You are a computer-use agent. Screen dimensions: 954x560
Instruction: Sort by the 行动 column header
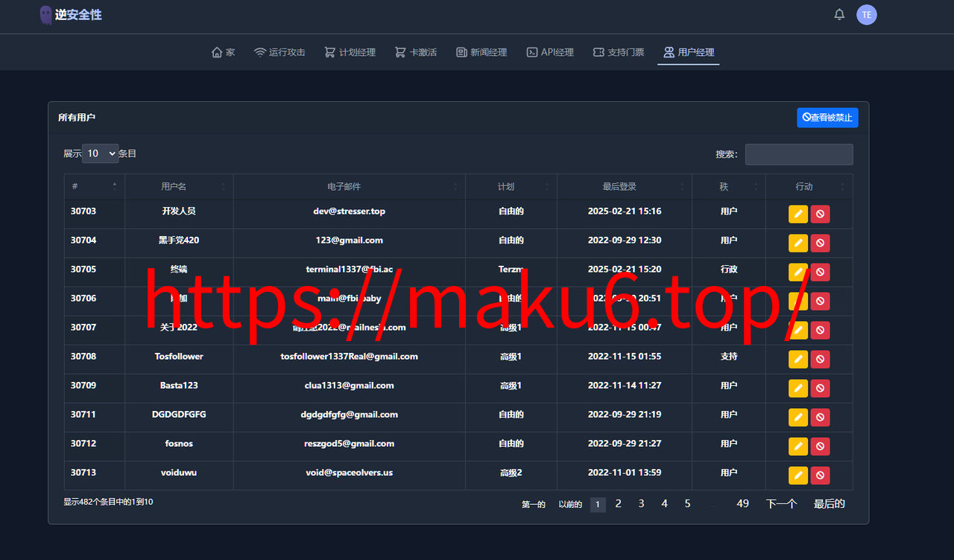[809, 186]
